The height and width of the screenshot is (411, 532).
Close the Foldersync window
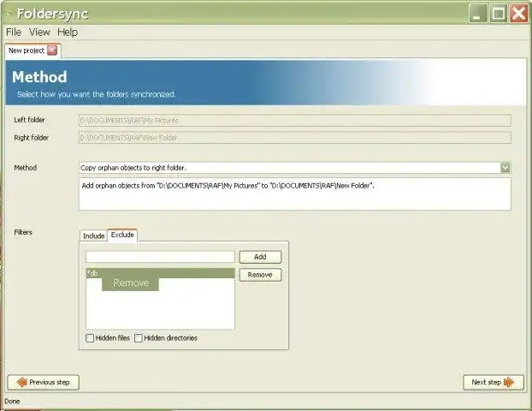519,14
